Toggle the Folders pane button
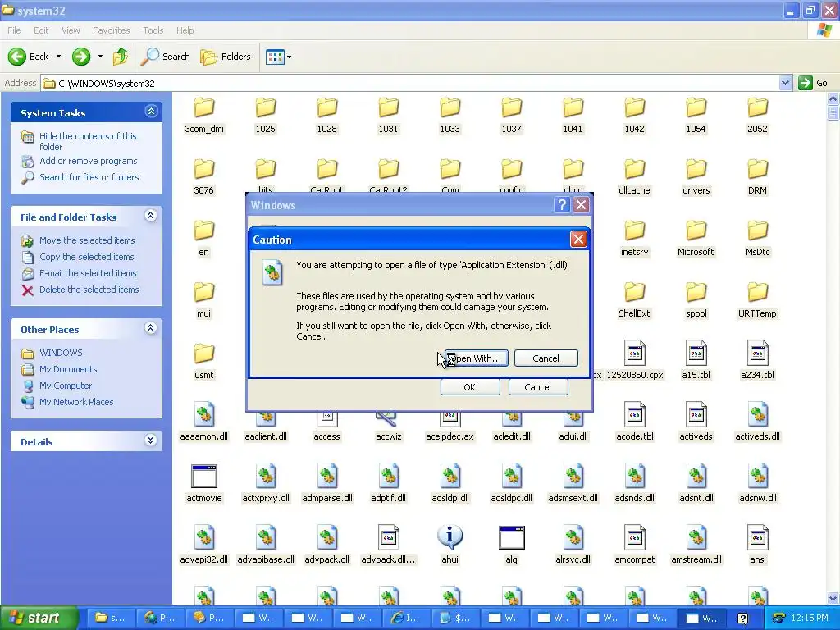The image size is (840, 630). (225, 57)
